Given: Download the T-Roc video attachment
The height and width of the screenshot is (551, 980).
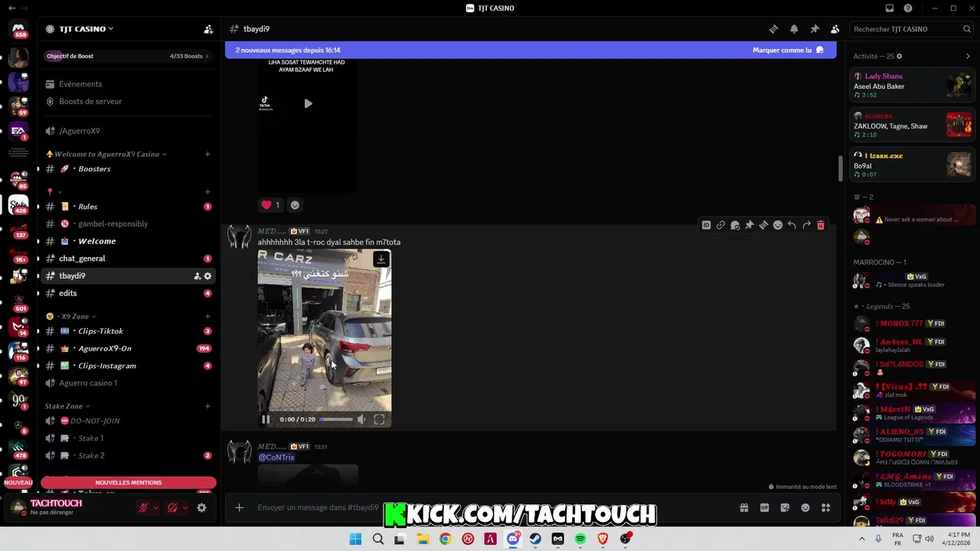Looking at the screenshot, I should (x=381, y=259).
